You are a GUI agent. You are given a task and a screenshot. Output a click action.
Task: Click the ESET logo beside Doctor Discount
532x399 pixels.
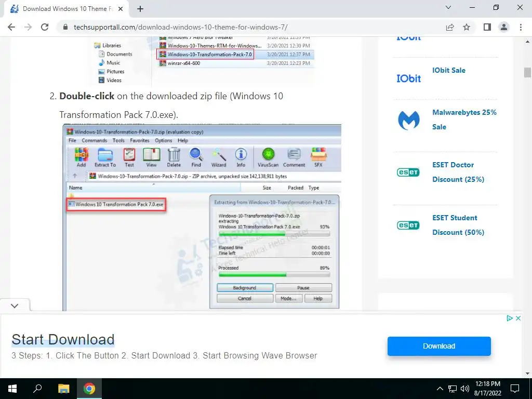point(408,172)
